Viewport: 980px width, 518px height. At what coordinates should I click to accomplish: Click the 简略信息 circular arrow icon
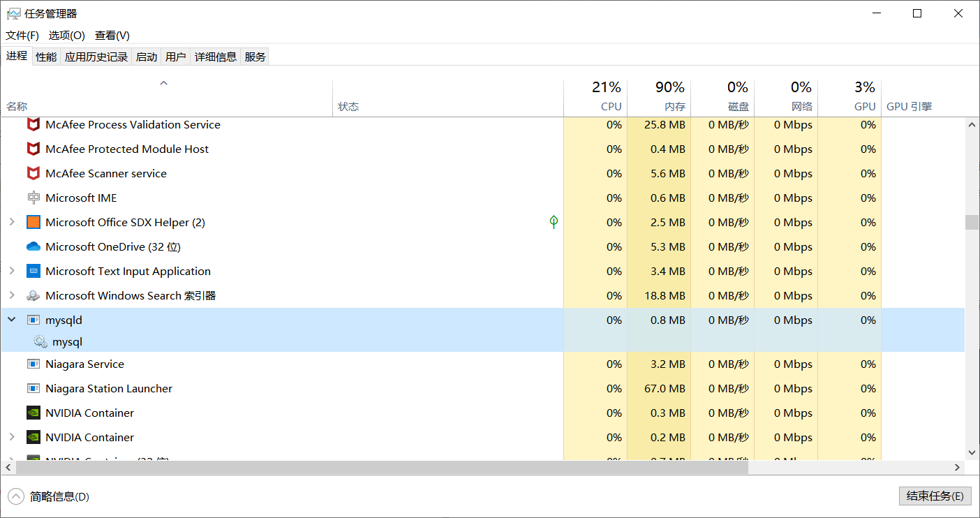click(15, 496)
